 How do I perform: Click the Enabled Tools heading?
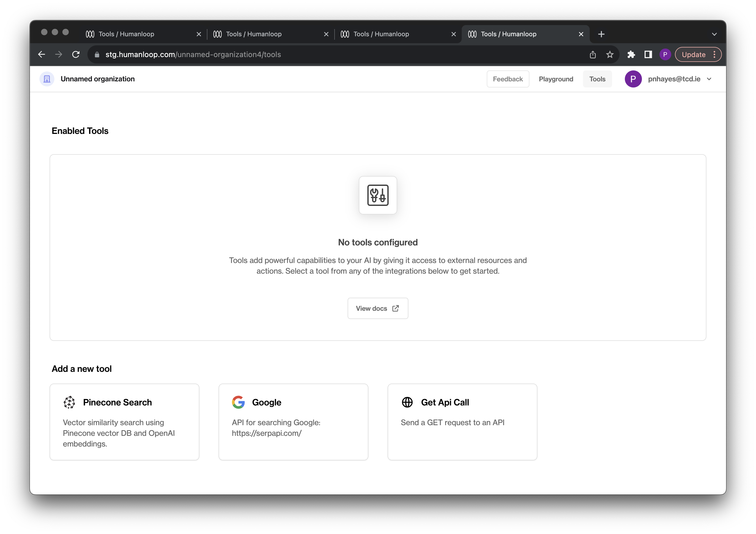[x=80, y=131]
